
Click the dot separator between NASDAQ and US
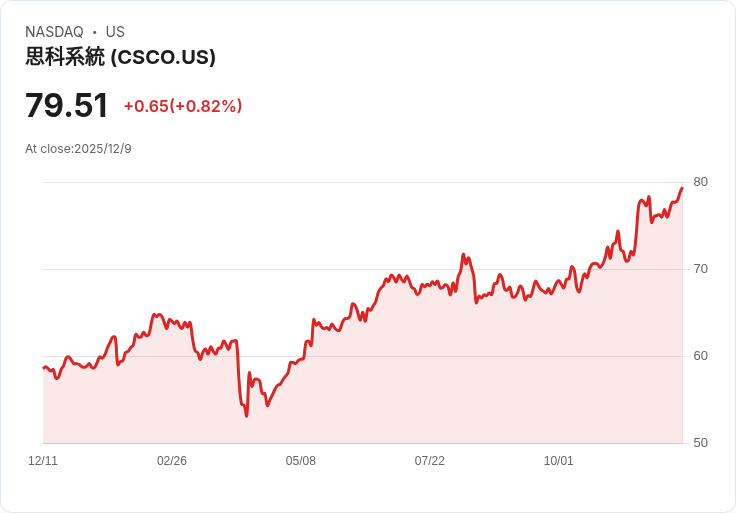tap(94, 32)
